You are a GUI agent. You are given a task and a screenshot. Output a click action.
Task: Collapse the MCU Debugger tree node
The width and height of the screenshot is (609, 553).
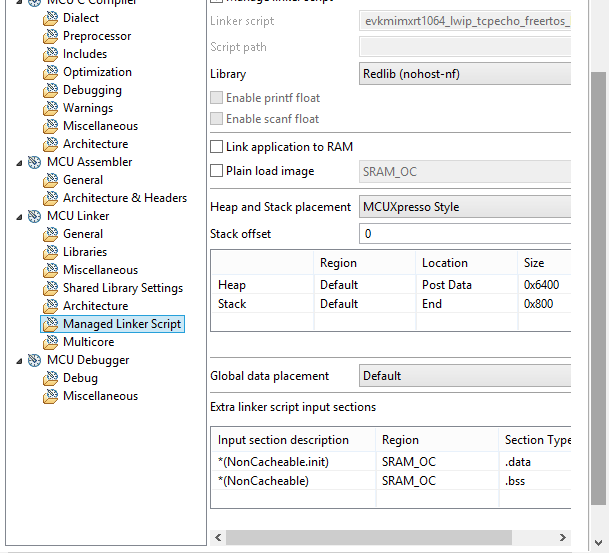tap(20, 360)
